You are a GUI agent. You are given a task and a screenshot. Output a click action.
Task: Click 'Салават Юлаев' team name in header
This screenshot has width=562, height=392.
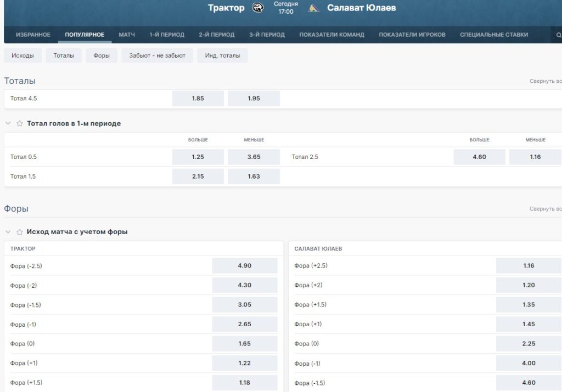(x=361, y=8)
